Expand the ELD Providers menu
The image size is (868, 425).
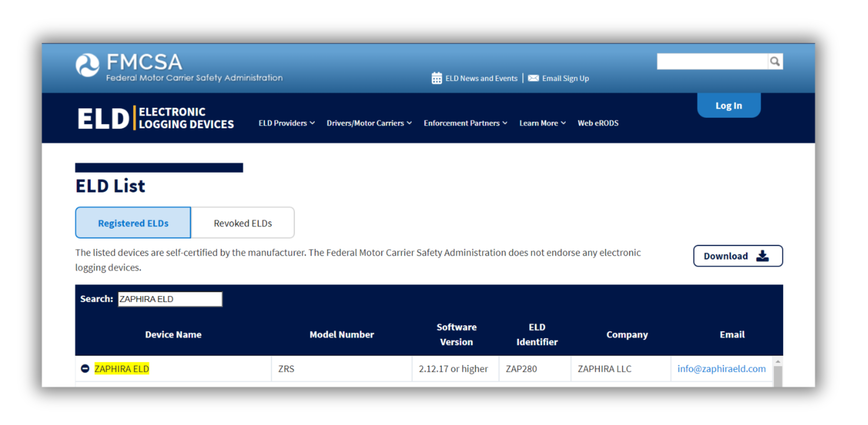tap(286, 123)
